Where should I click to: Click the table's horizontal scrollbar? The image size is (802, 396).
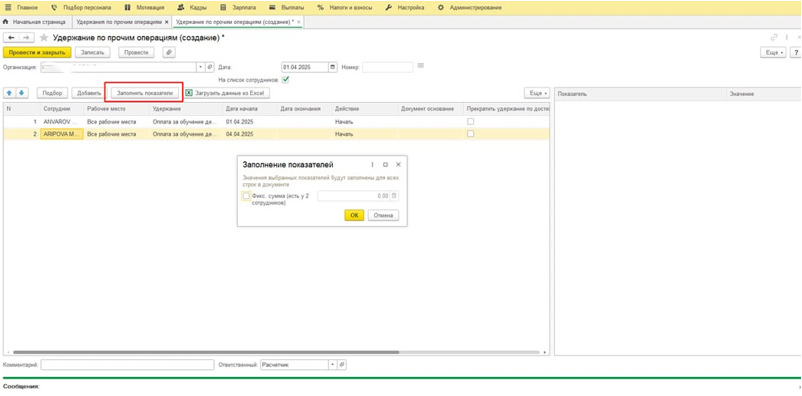pos(206,352)
